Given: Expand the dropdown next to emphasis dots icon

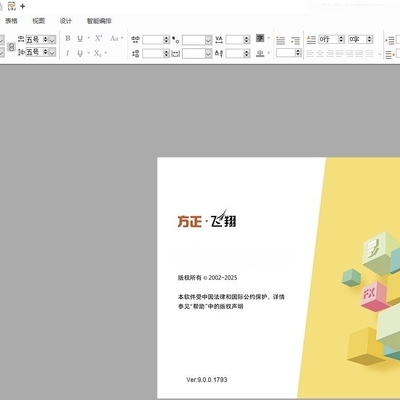Looking at the screenshot, I should [x=208, y=40].
